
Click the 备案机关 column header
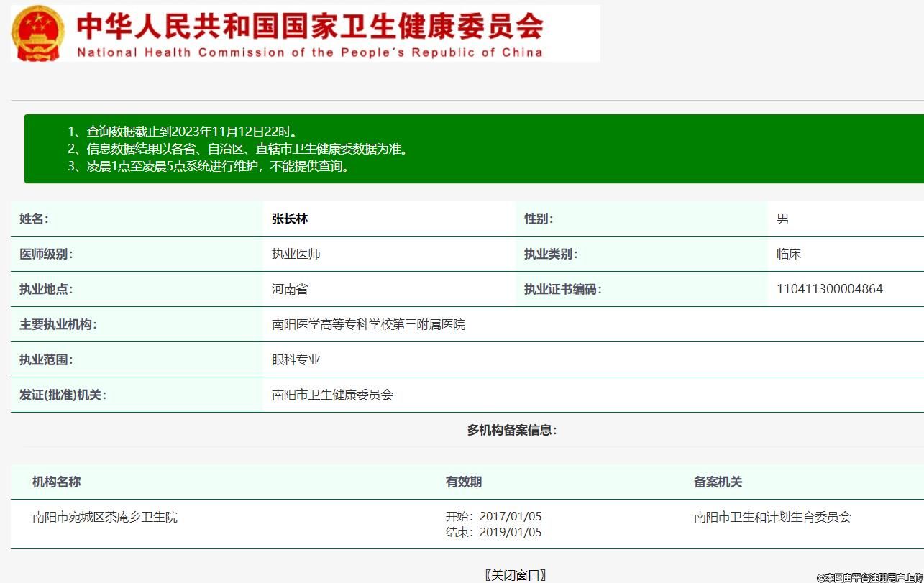(x=718, y=482)
